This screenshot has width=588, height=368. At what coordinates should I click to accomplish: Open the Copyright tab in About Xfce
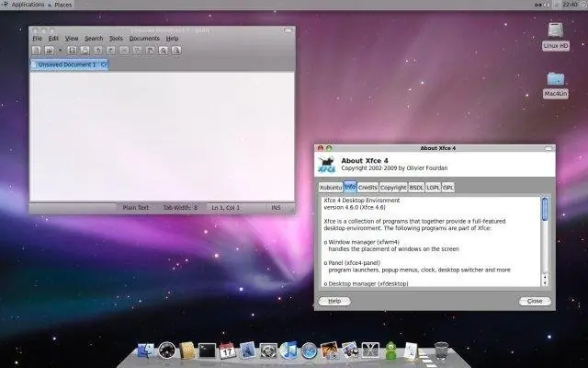pyautogui.click(x=393, y=188)
